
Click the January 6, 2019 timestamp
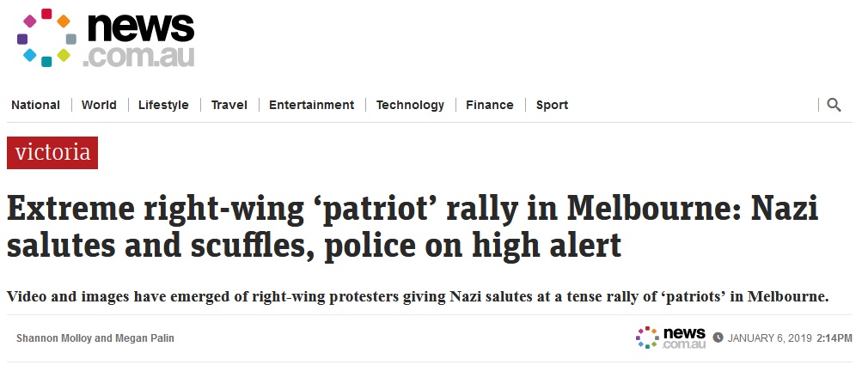pos(769,338)
